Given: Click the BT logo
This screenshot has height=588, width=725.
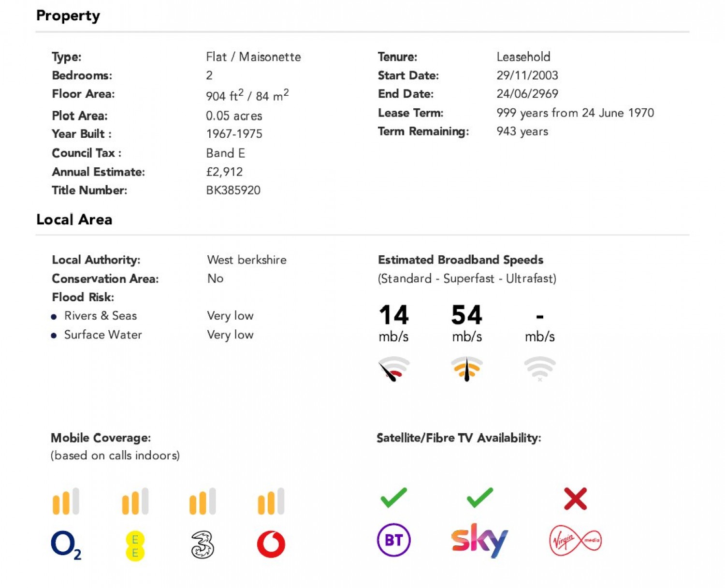Looking at the screenshot, I should coord(394,540).
